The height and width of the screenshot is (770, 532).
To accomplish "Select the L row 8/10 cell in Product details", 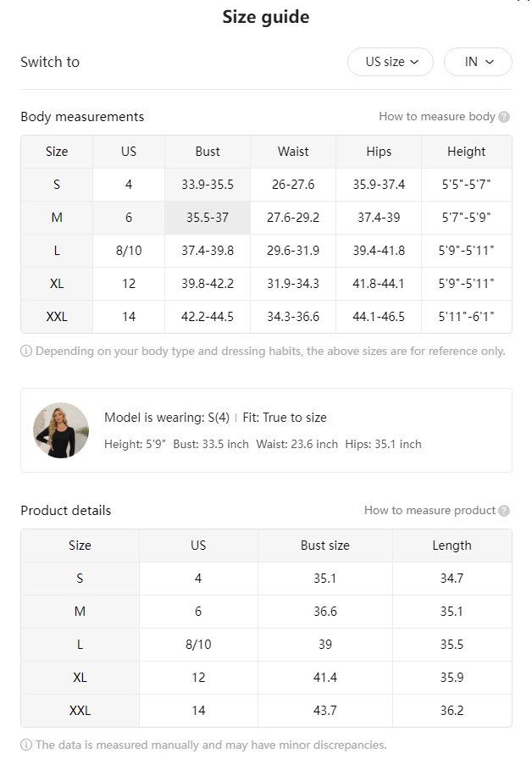I will [198, 645].
